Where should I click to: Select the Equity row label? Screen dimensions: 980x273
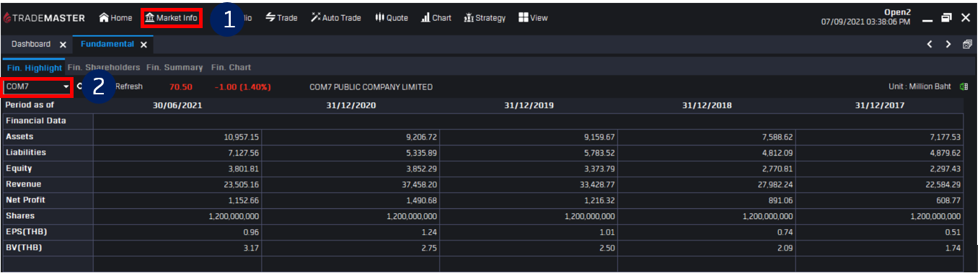[19, 168]
